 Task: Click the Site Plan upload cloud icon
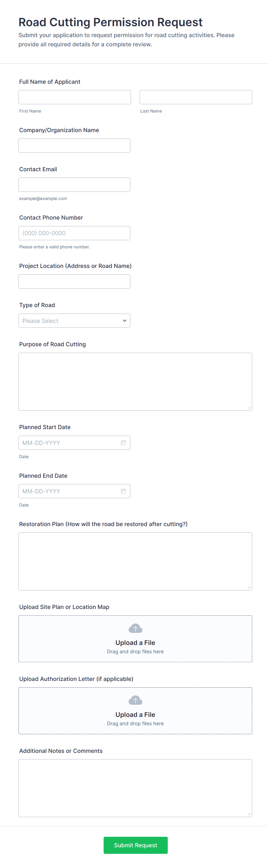(x=135, y=629)
